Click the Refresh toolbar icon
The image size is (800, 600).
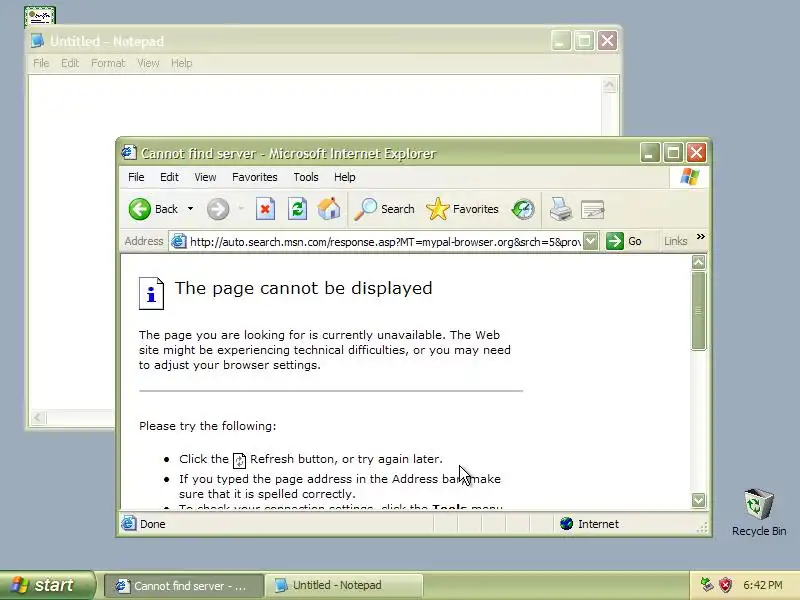pyautogui.click(x=297, y=209)
